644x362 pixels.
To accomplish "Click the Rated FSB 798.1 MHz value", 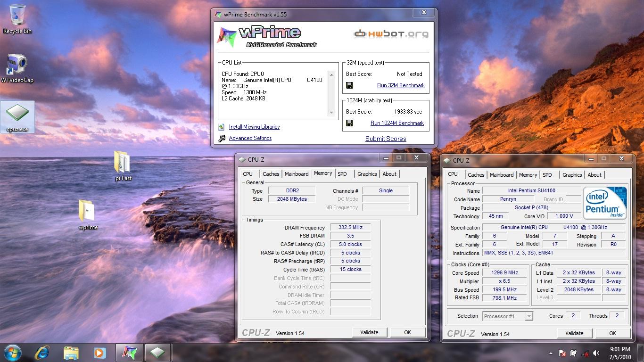I will point(504,298).
